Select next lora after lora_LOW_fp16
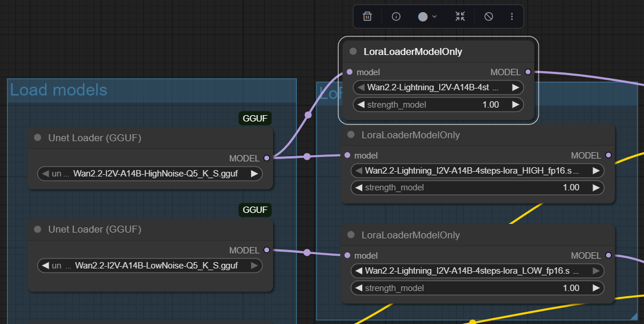The width and height of the screenshot is (644, 324). click(x=596, y=271)
